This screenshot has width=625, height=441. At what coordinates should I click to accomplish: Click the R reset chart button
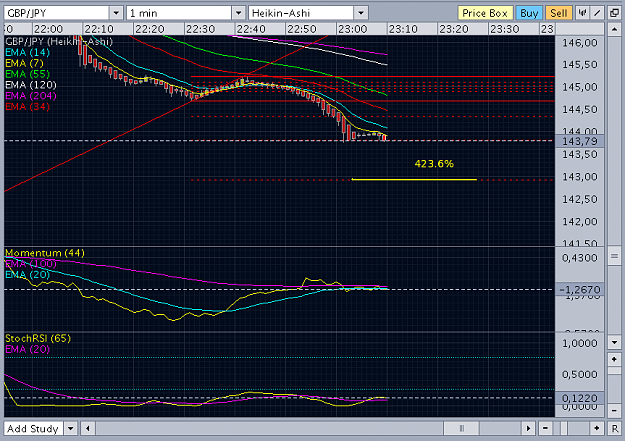click(x=614, y=428)
